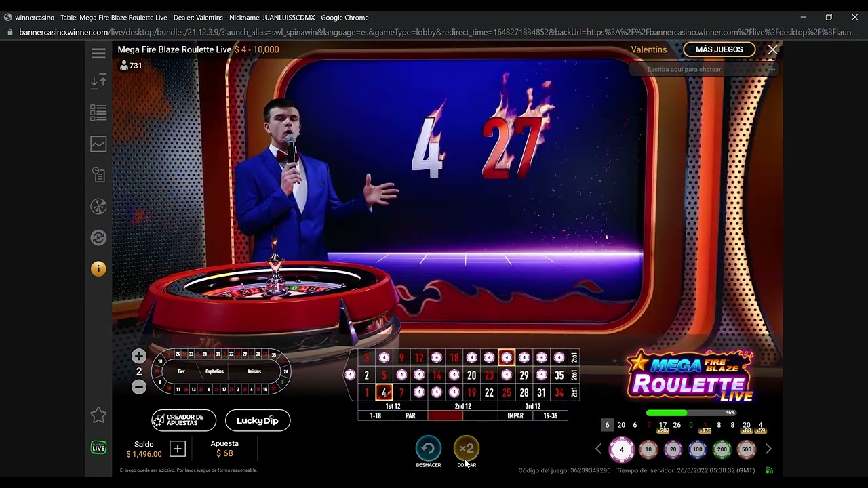The height and width of the screenshot is (488, 868).
Task: Bet on the Tier racetrack section
Action: 181,371
